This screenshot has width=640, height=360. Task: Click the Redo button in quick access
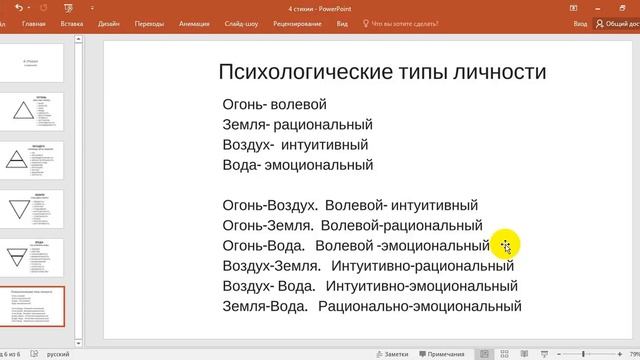[43, 8]
